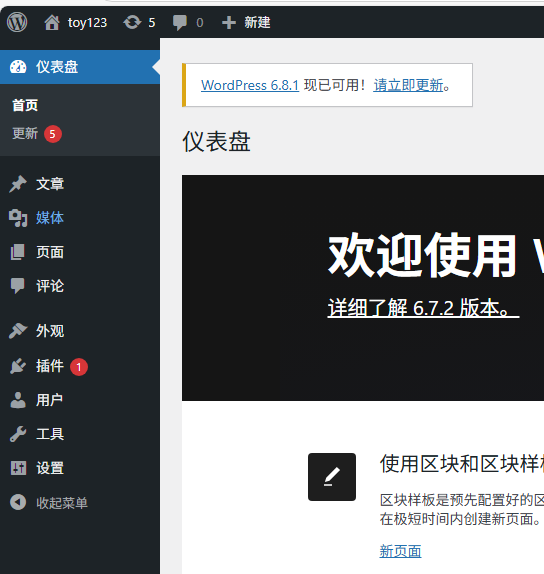
Task: Open the 页面 pages menu
Action: tap(50, 252)
